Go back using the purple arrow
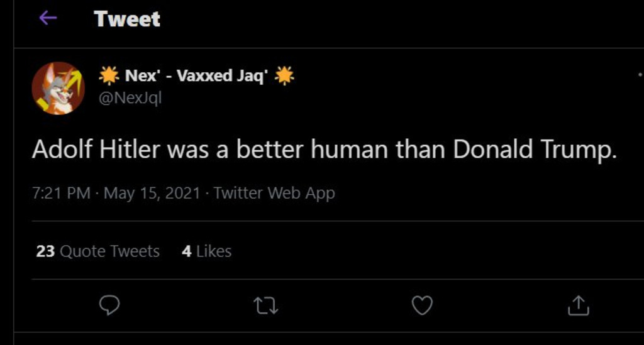 [48, 18]
